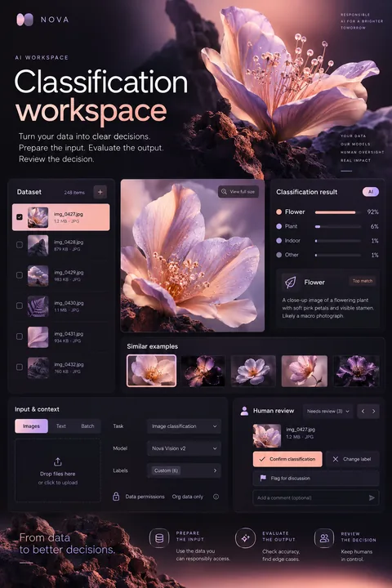Click the Plant 6% confidence bar
This screenshot has height=588, width=392.
(338, 226)
